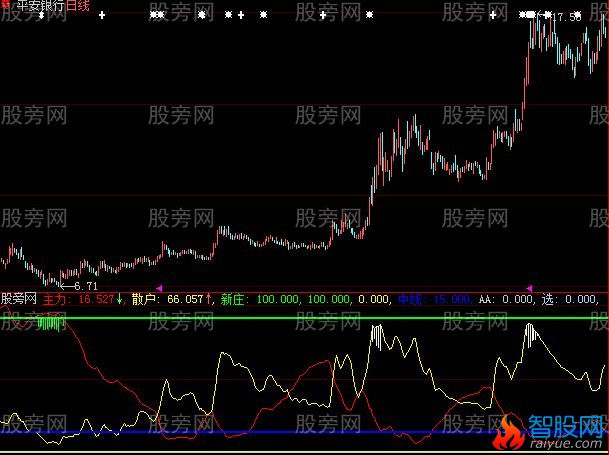The height and width of the screenshot is (455, 609).
Task: Click the 平安银行 stock name title
Action: coord(42,5)
